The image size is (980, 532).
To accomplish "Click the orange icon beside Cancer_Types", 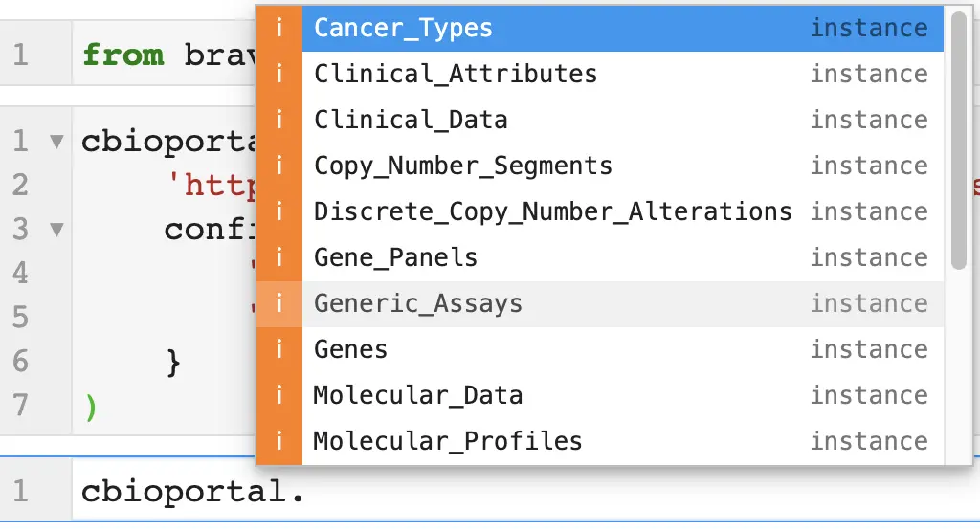I will coord(279,28).
